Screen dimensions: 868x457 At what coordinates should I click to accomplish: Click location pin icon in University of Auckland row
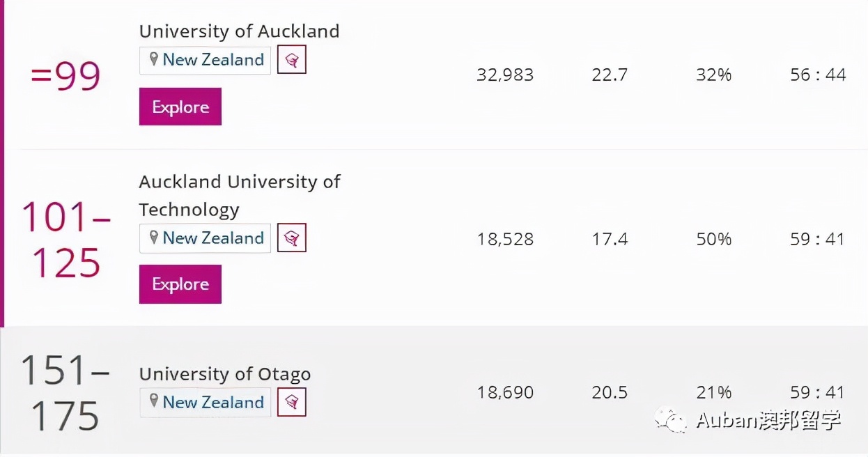[x=154, y=60]
